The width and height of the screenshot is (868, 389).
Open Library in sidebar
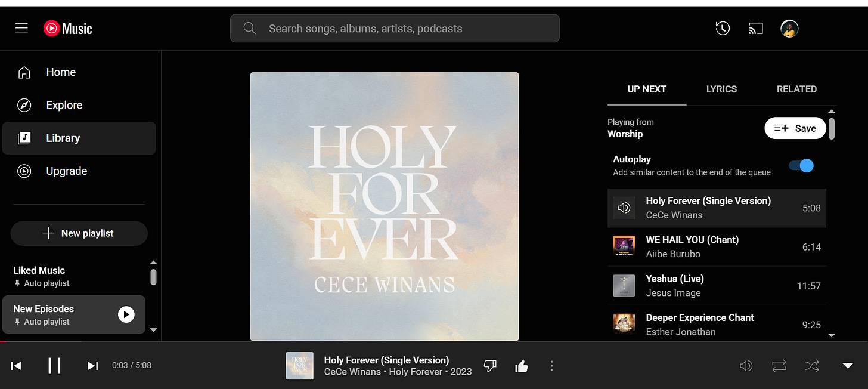click(x=79, y=138)
